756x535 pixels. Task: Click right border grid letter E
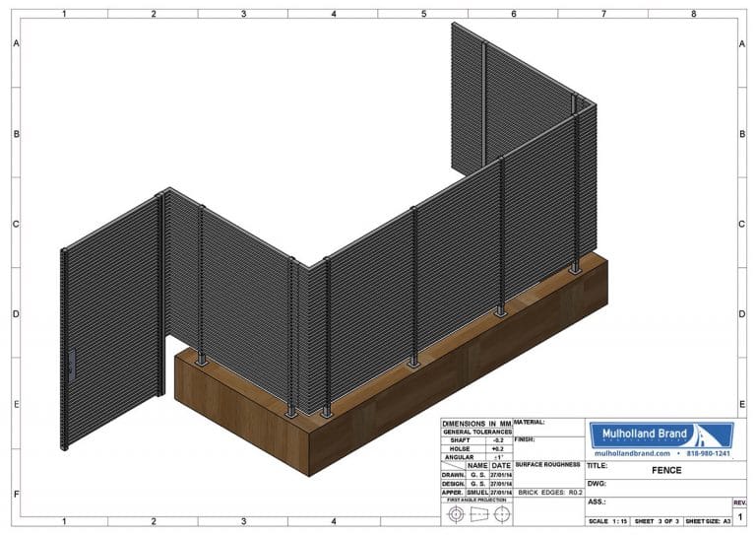(742, 404)
